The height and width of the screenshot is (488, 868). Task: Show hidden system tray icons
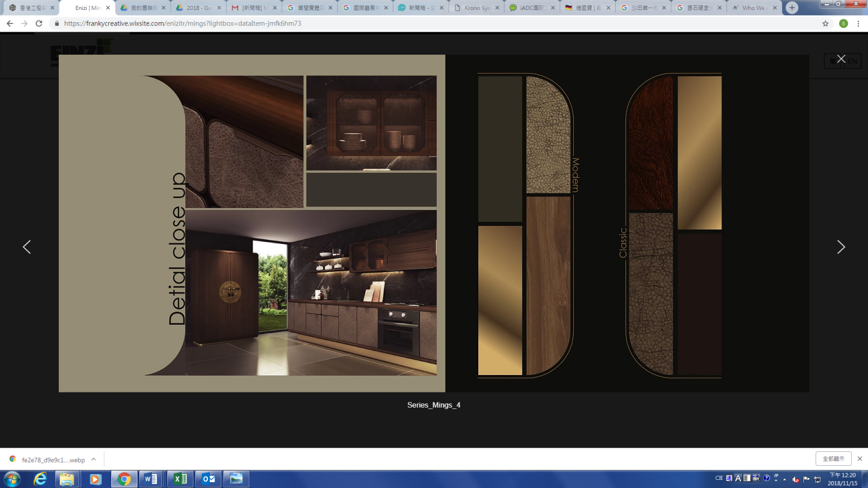[x=785, y=479]
